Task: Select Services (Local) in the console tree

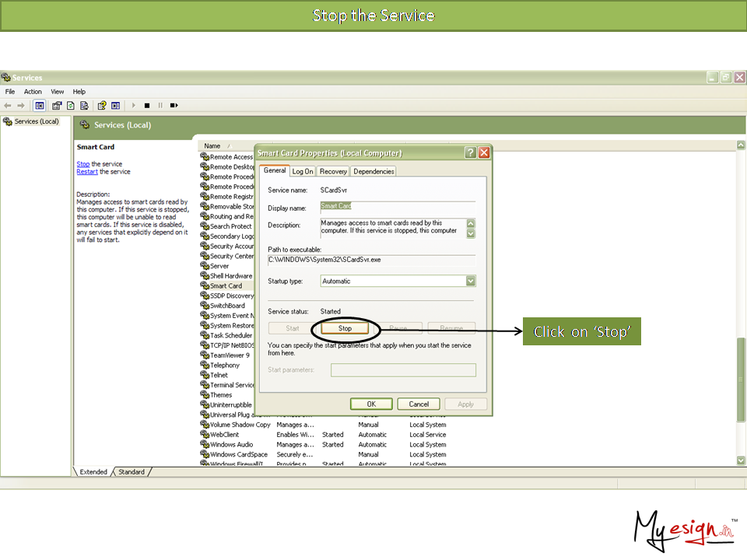Action: [37, 121]
